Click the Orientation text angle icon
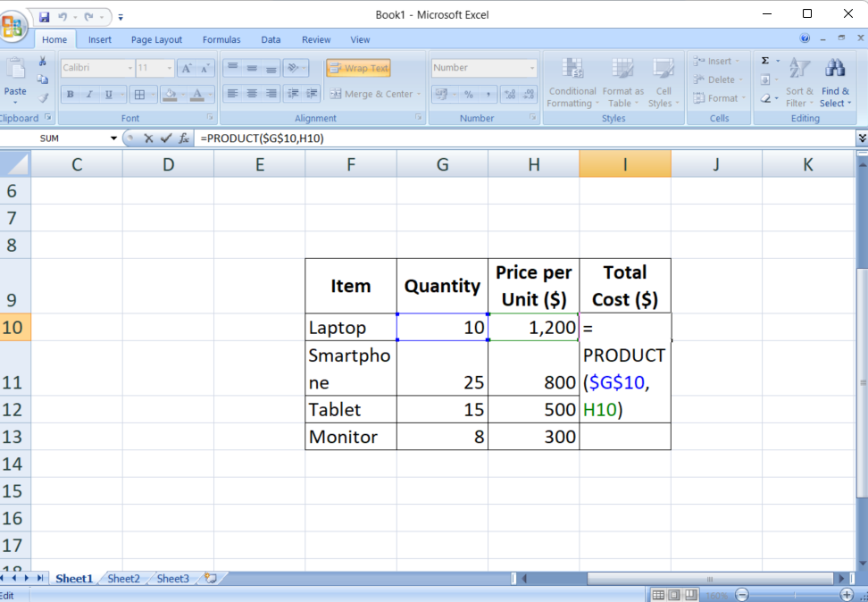Image resolution: width=868 pixels, height=602 pixels. point(294,68)
